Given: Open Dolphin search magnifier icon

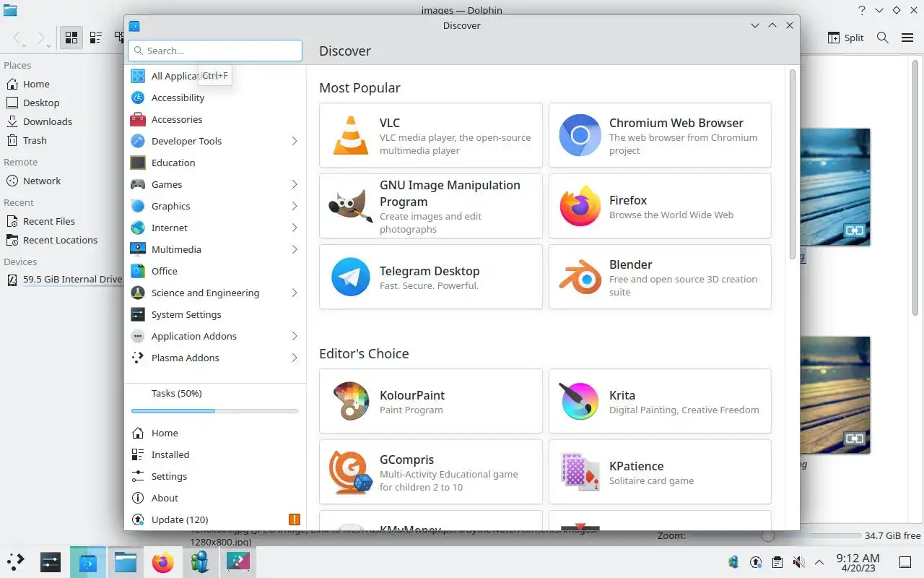Looking at the screenshot, I should [x=882, y=38].
